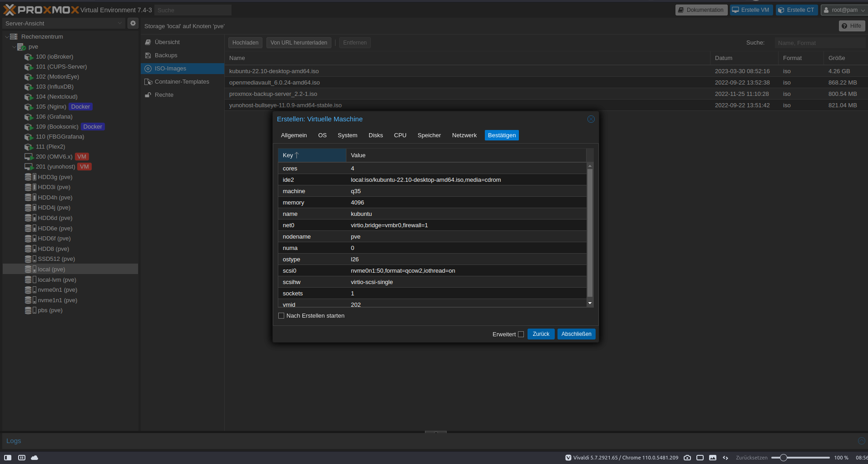Open Server-Ansicht settings gear icon
Viewport: 868px width, 464px height.
[x=133, y=23]
